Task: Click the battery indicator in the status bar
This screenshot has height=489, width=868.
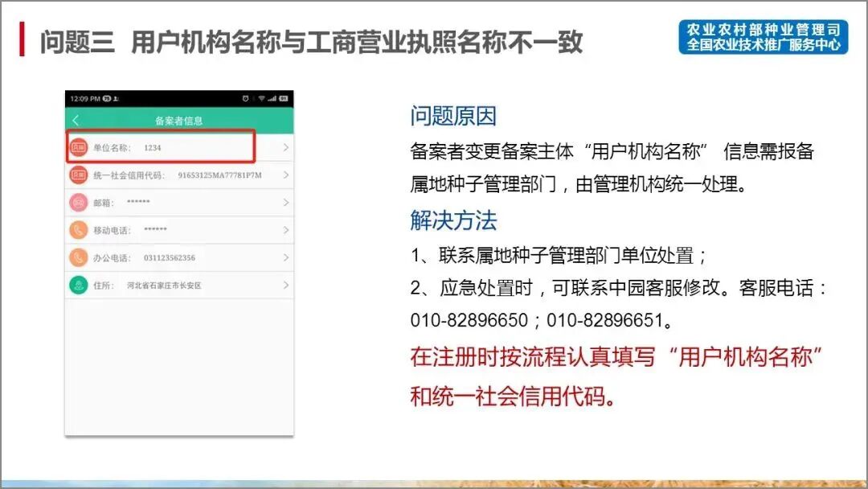Action: coord(284,97)
